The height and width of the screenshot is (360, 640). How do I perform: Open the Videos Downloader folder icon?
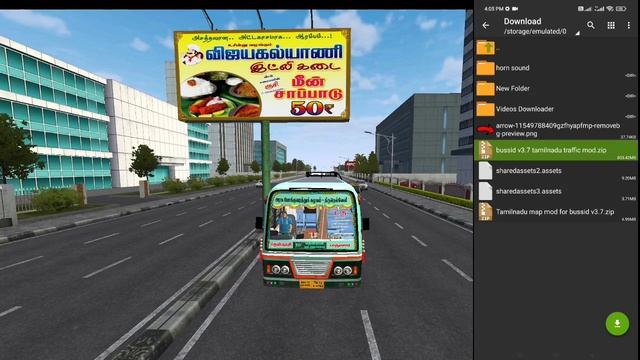click(x=485, y=109)
